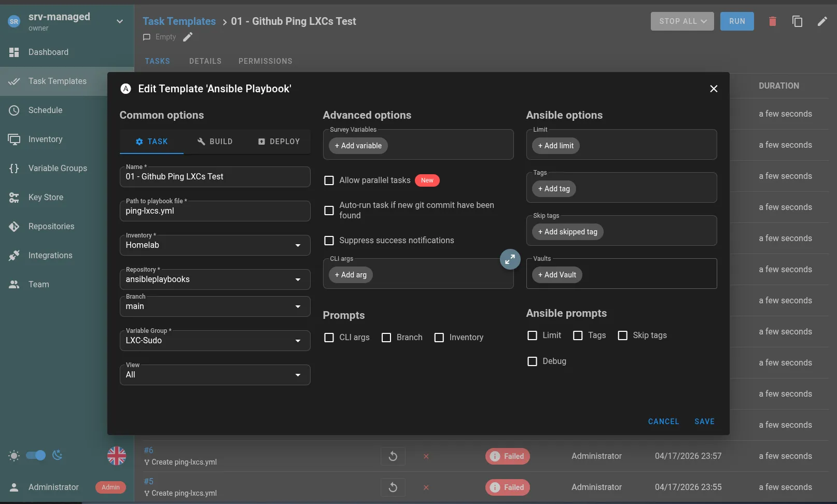This screenshot has height=504, width=837.
Task: Open Key Store from the sidebar
Action: (x=46, y=198)
